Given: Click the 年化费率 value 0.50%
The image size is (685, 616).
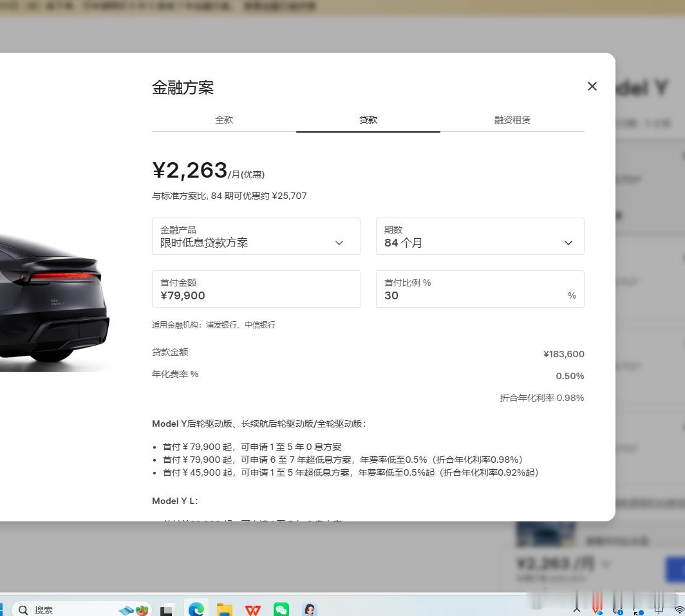Looking at the screenshot, I should coord(570,376).
